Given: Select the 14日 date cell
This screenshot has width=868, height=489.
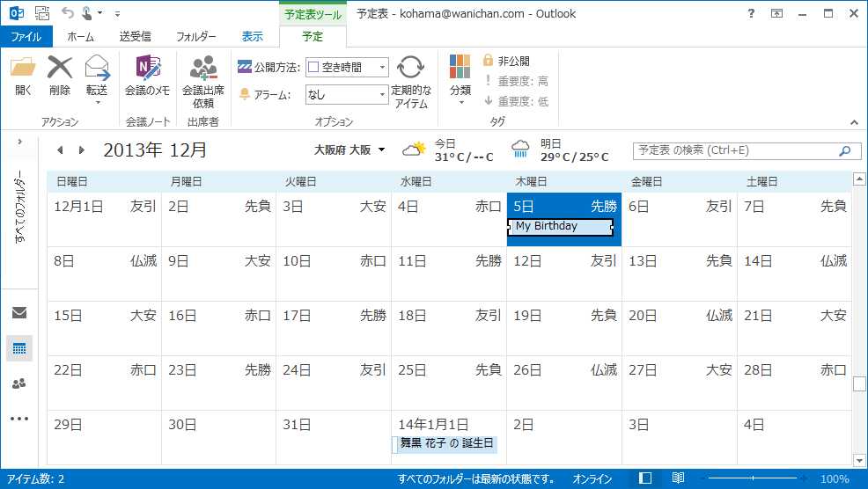Looking at the screenshot, I should click(x=794, y=274).
